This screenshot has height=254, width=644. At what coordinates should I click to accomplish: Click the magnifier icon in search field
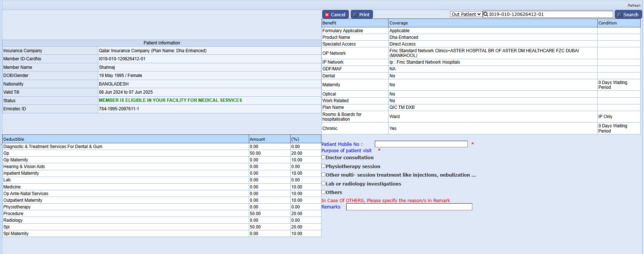point(486,14)
